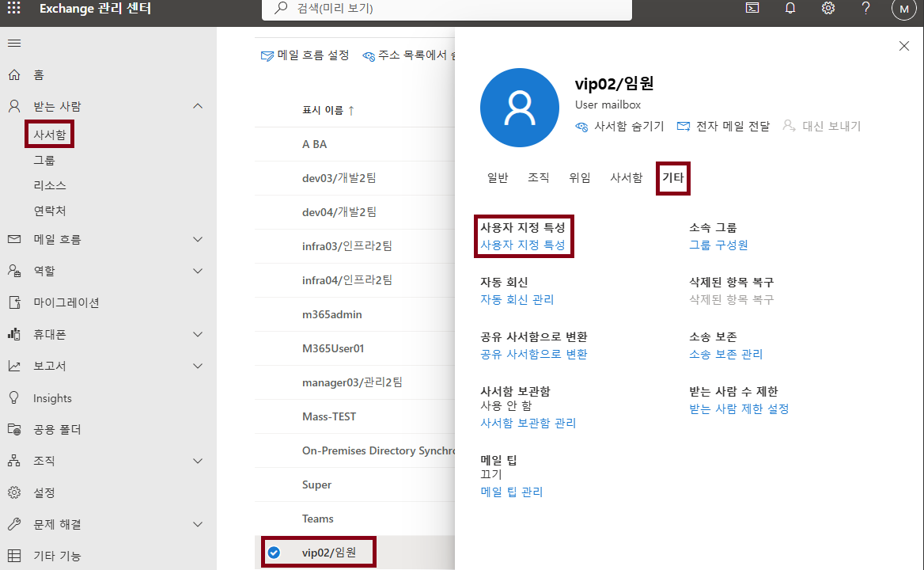
Task: Sort by 표시 이름 column header
Action: tap(328, 110)
